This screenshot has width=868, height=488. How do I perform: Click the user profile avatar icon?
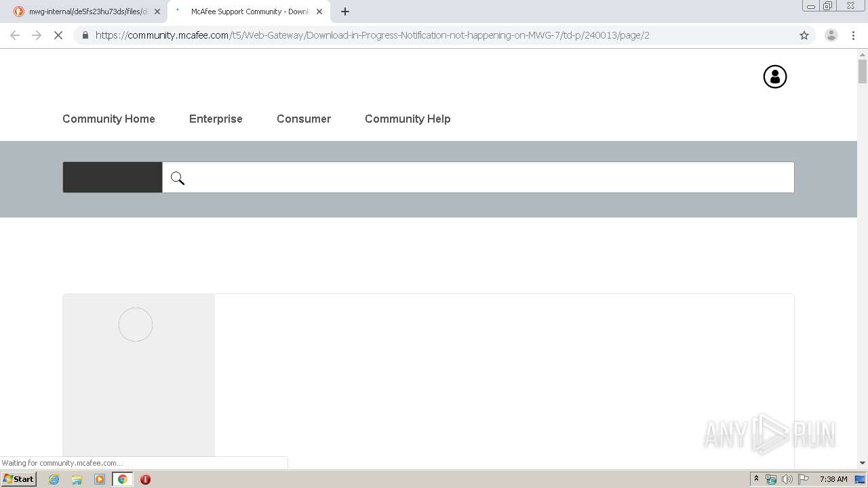click(x=775, y=77)
